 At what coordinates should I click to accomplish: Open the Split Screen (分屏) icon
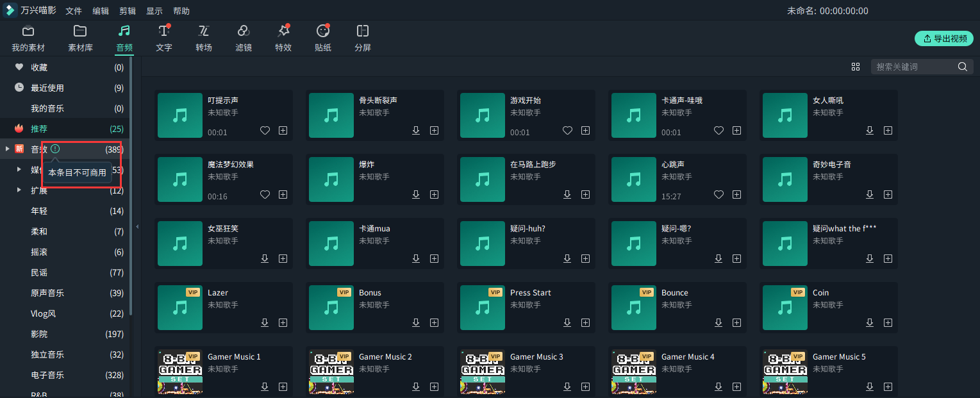tap(363, 31)
